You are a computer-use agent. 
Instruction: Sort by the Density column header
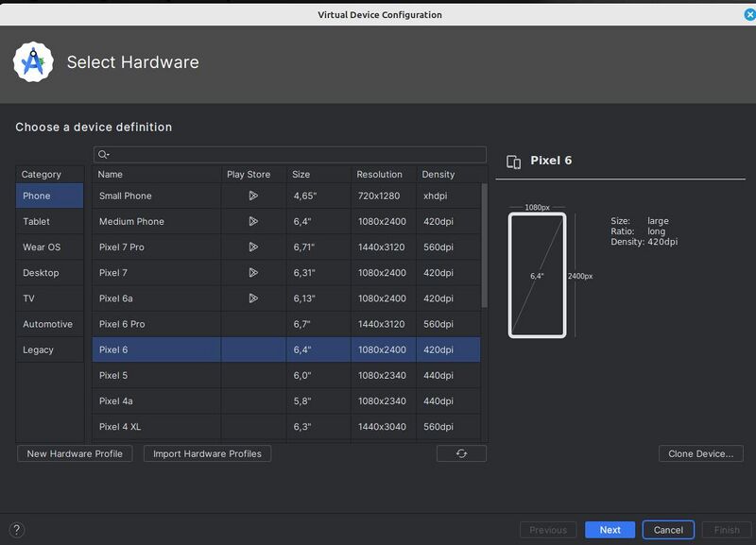tap(449, 174)
